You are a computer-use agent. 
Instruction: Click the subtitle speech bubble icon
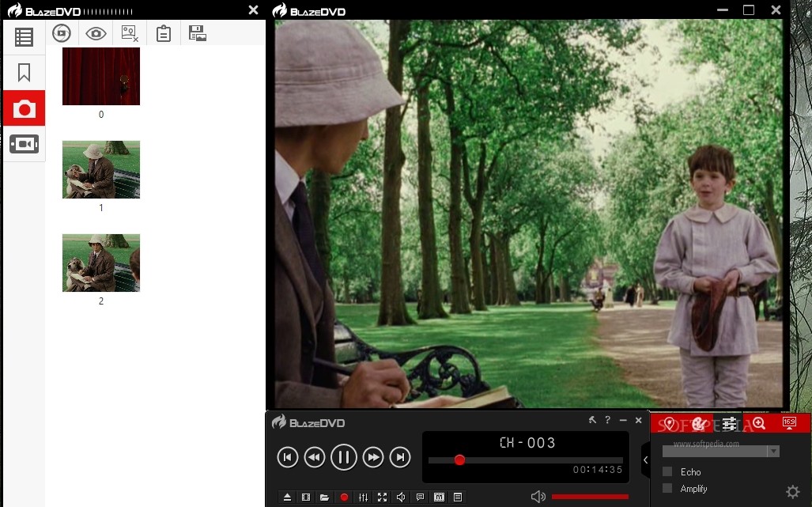pyautogui.click(x=420, y=498)
